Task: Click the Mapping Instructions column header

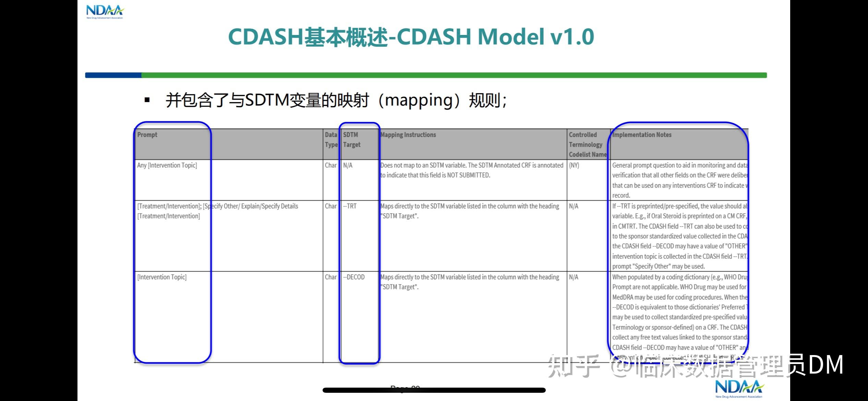Action: [x=408, y=135]
